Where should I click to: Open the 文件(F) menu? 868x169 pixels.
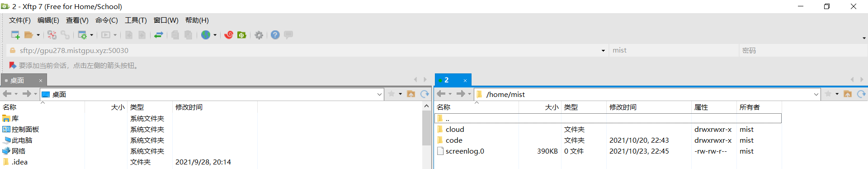pos(20,20)
